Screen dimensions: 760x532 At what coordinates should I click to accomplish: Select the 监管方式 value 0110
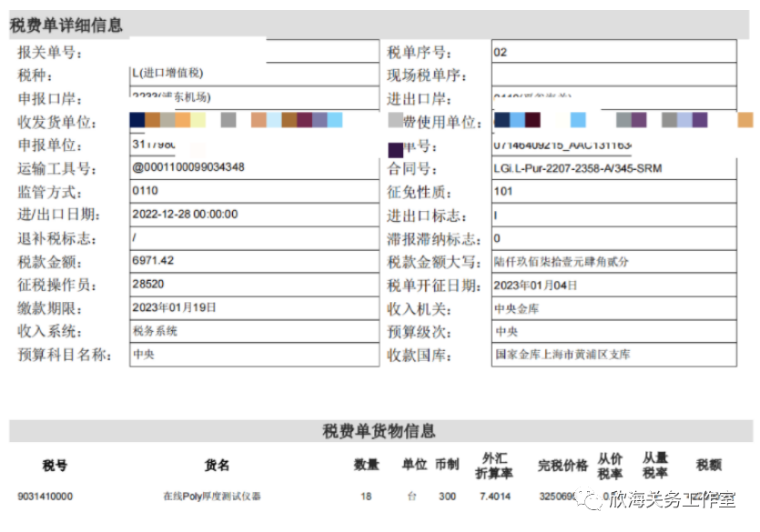(x=255, y=191)
